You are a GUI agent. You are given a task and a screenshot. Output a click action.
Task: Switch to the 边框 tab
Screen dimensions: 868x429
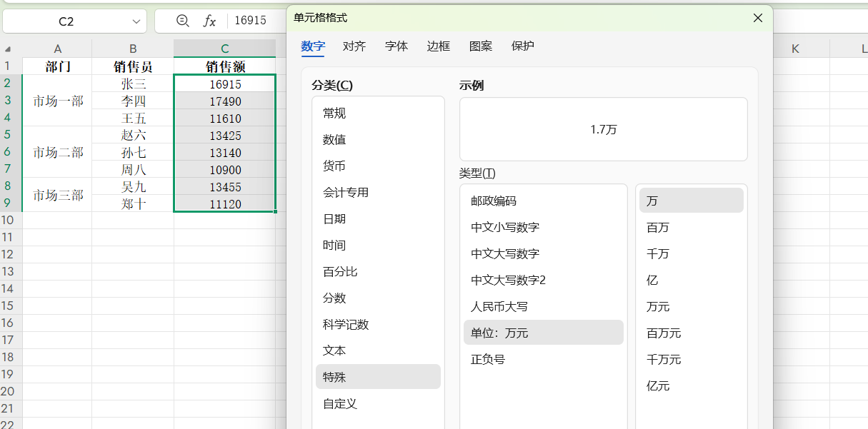point(438,46)
